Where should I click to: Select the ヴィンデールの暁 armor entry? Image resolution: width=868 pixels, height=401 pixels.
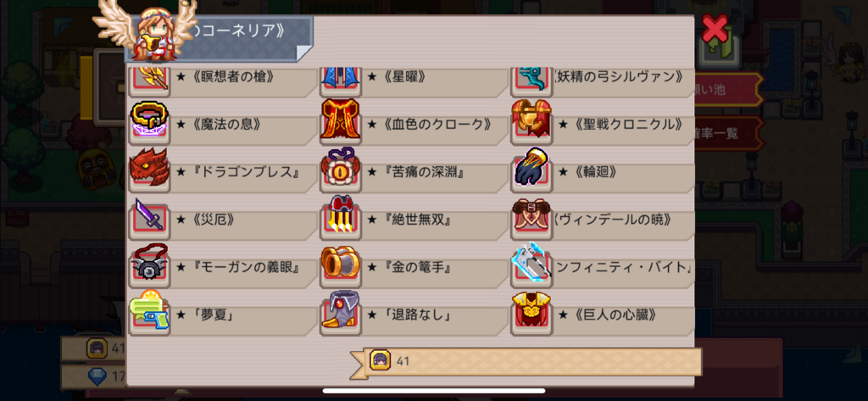tap(603, 220)
